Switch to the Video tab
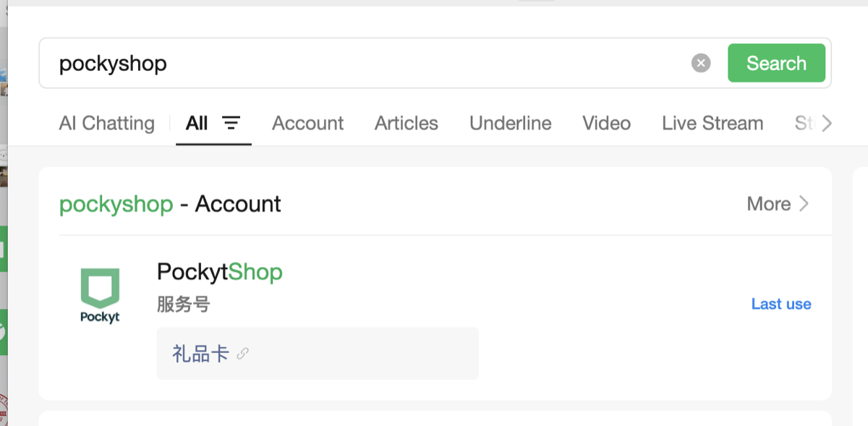 tap(607, 124)
